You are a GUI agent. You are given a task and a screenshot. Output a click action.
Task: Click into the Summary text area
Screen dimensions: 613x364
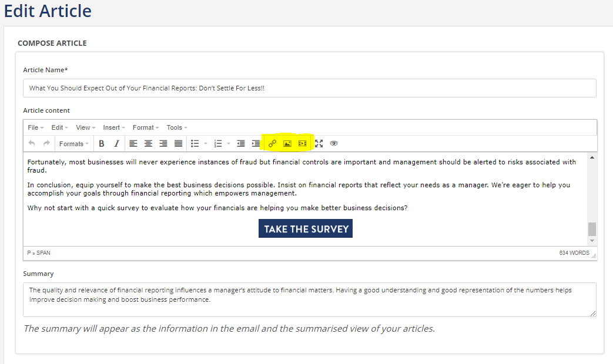(310, 299)
